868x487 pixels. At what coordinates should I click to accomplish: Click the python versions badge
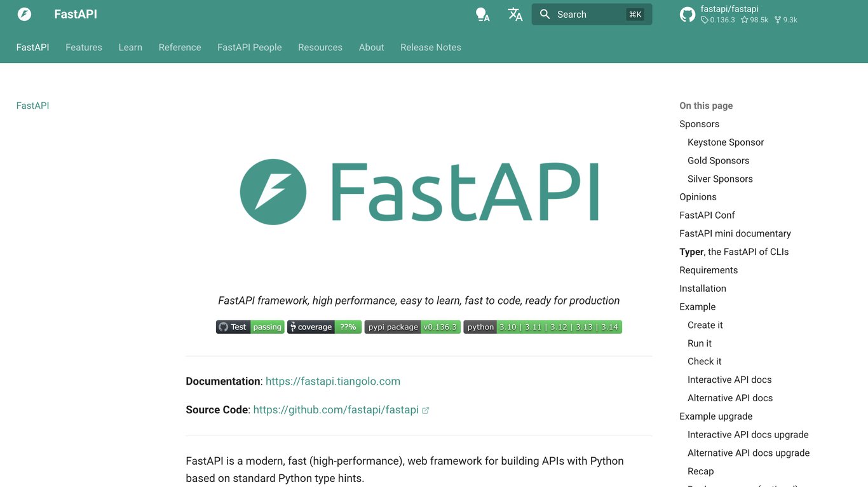pos(543,327)
